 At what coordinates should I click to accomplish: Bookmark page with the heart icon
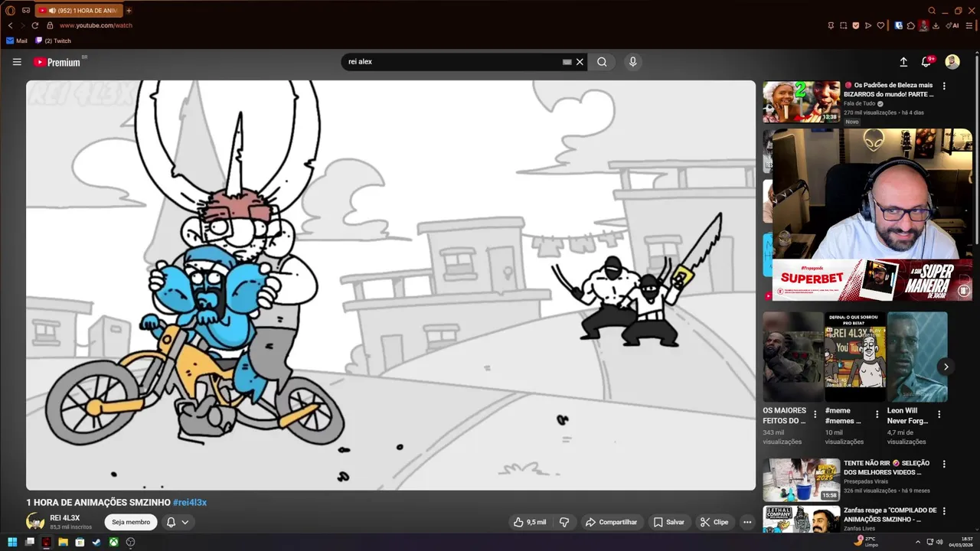pos(880,25)
